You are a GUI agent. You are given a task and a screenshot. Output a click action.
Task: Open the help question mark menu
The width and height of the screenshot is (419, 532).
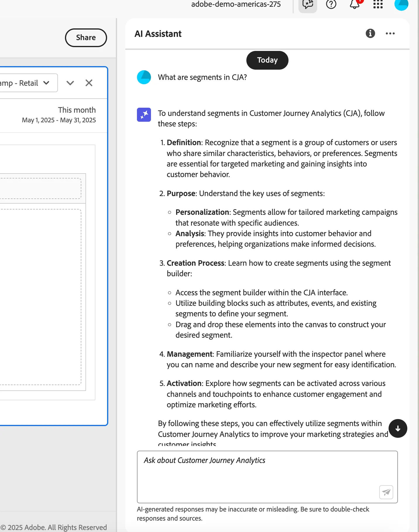point(331,4)
